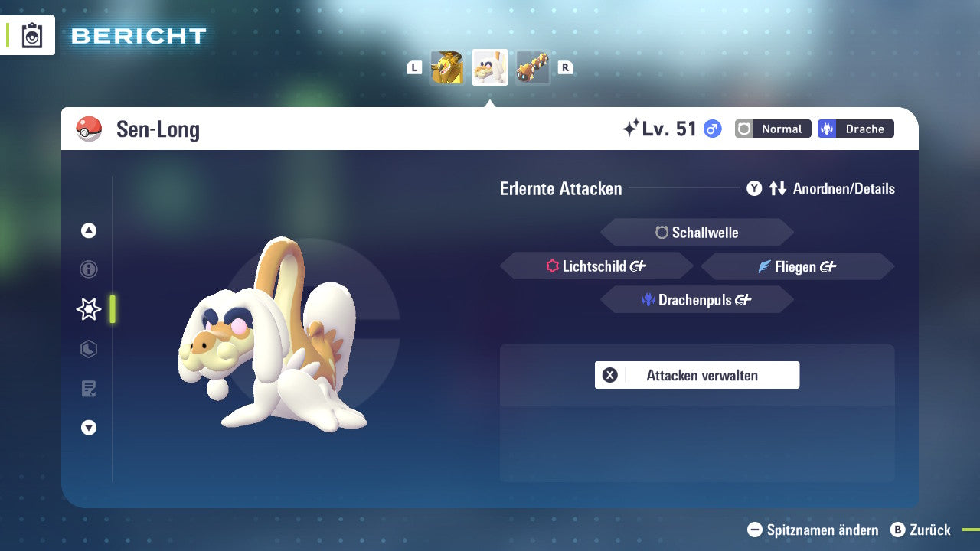This screenshot has width=980, height=551.
Task: Open the shield-shaped sidebar page icon
Action: point(89,349)
